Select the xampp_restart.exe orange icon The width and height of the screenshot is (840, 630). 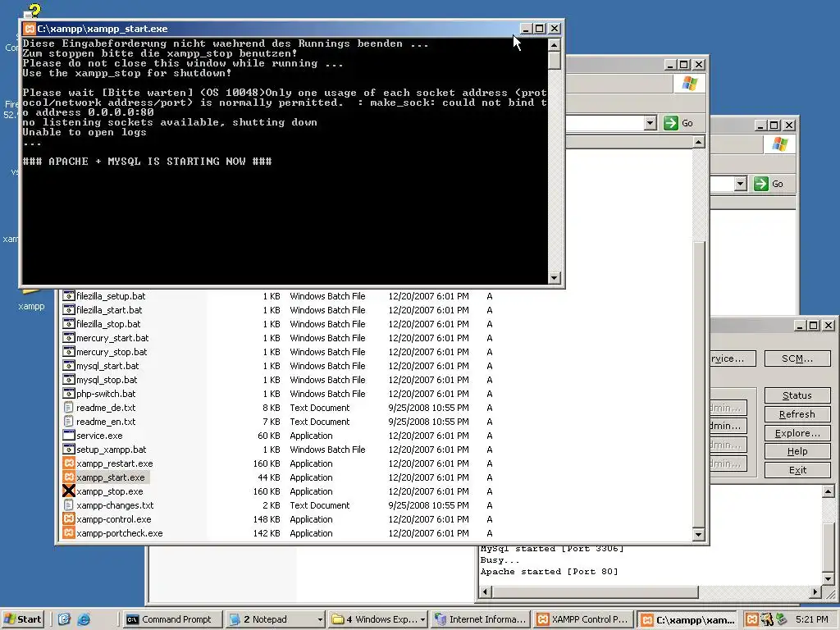click(x=69, y=463)
